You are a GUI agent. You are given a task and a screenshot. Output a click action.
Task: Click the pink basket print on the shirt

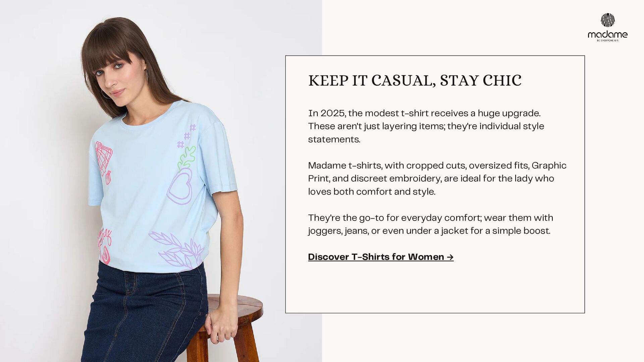[x=103, y=159]
